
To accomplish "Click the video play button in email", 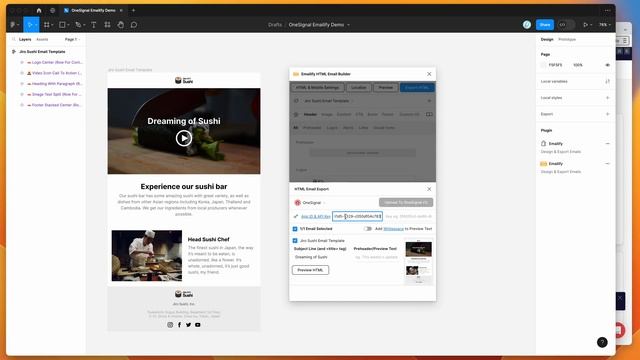I will [x=184, y=138].
